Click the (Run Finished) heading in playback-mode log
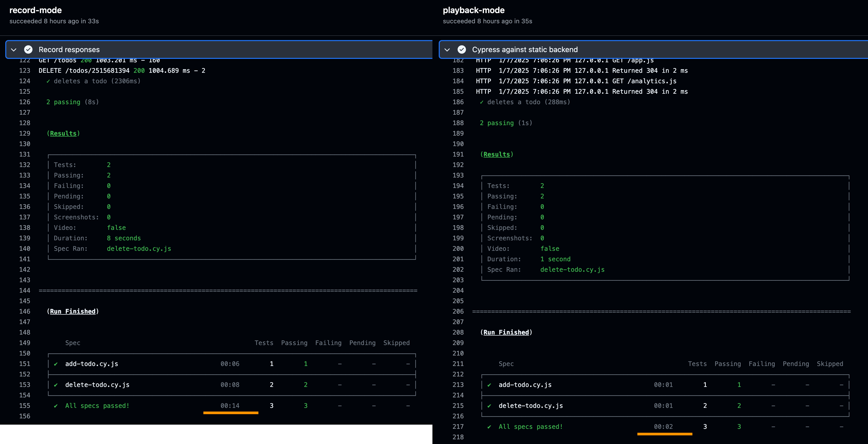The width and height of the screenshot is (868, 444). coord(506,332)
